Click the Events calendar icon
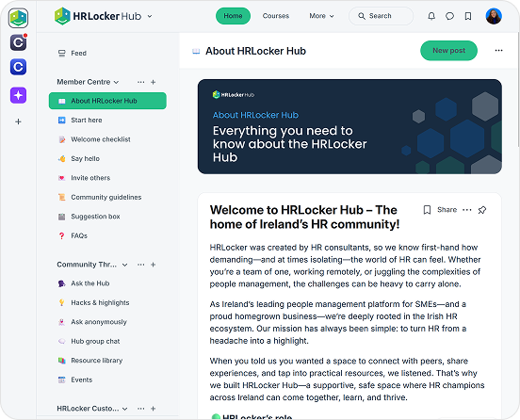The height and width of the screenshot is (420, 520). (61, 380)
